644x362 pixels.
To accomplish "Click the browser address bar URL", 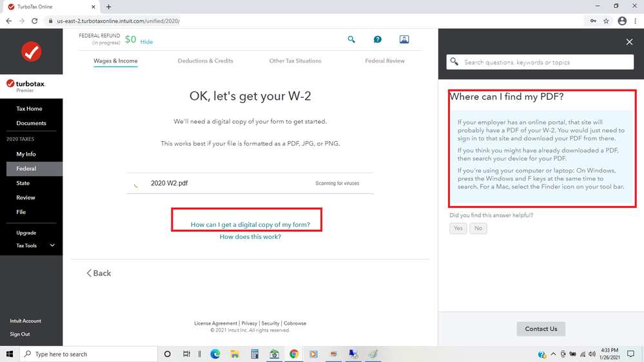I will [x=118, y=21].
